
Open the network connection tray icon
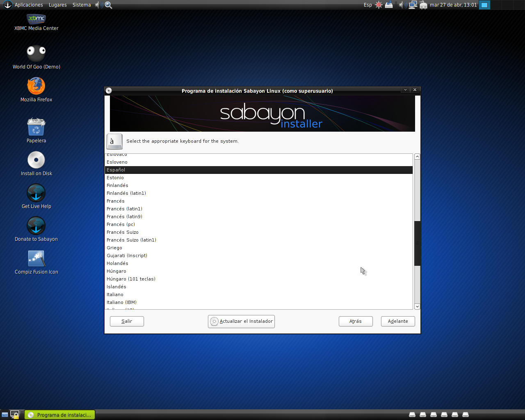coord(413,5)
